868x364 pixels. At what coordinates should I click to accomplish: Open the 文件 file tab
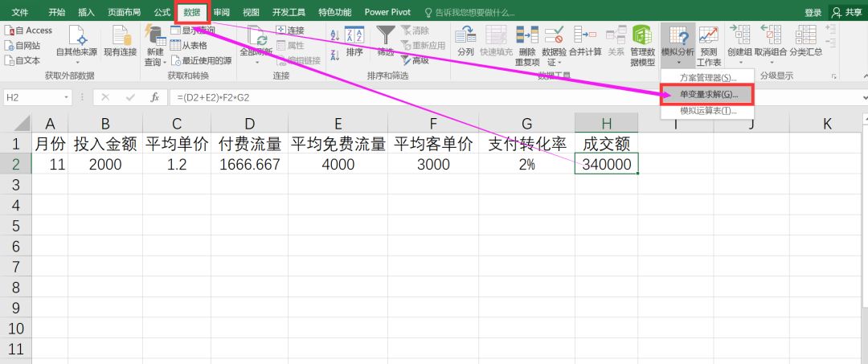(x=20, y=12)
